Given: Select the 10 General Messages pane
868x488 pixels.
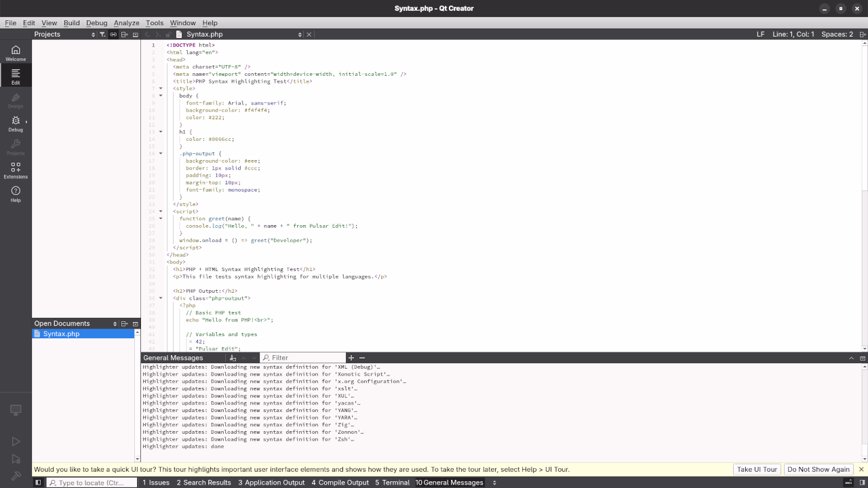Looking at the screenshot, I should 449,483.
